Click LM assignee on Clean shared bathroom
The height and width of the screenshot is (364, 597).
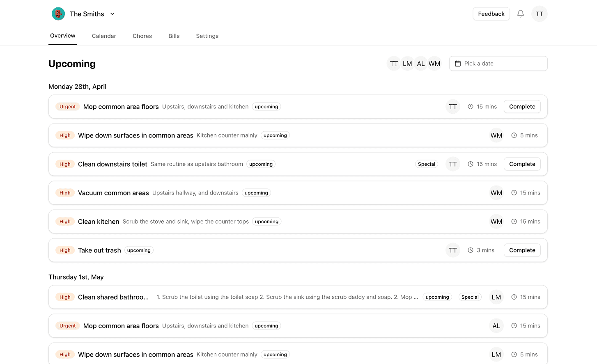point(496,297)
